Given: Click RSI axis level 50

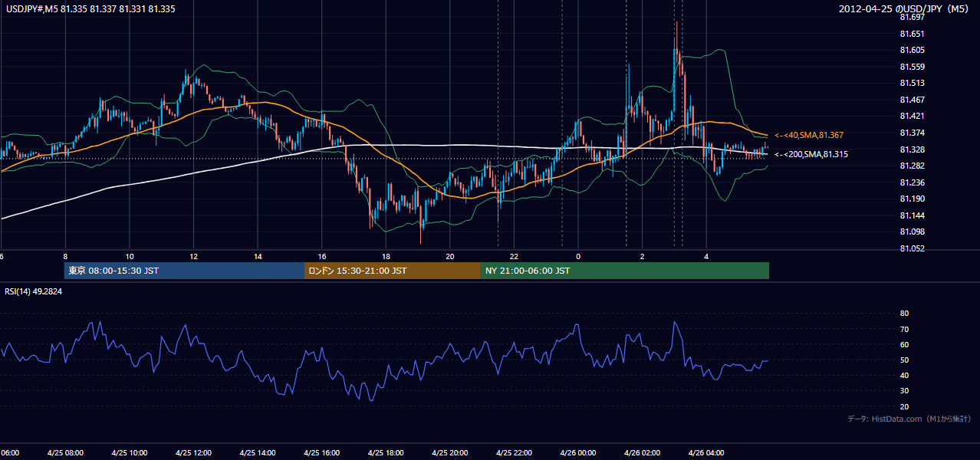Looking at the screenshot, I should 904,360.
